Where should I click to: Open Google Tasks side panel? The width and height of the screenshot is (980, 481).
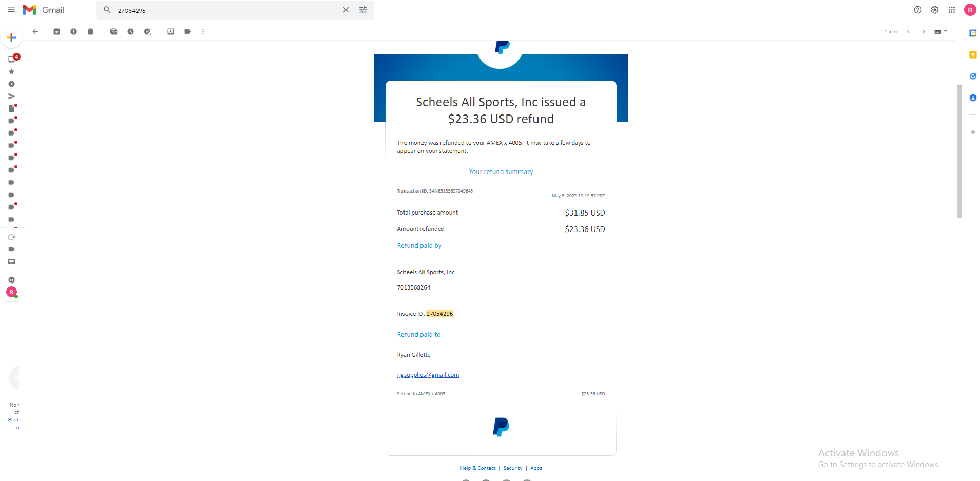point(973,76)
